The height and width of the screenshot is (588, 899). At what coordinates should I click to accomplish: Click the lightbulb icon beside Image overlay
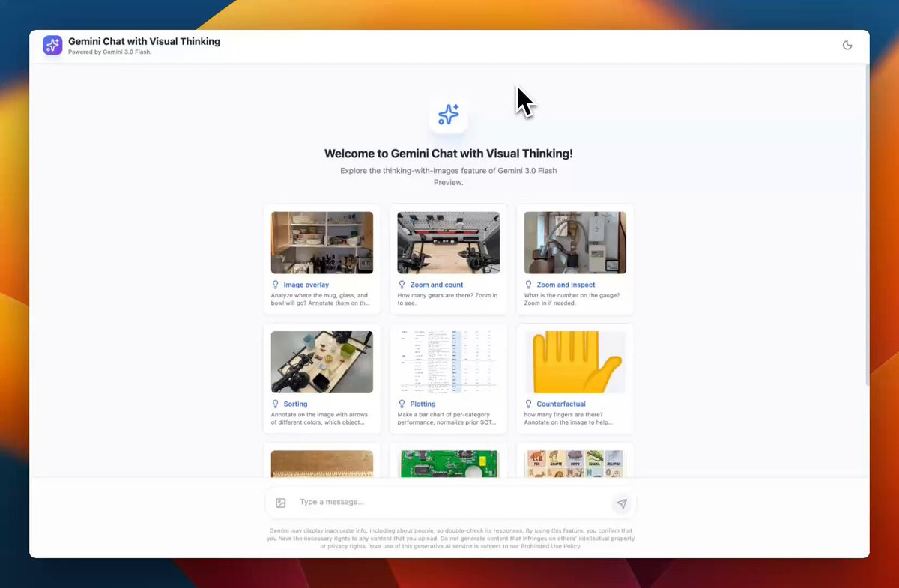click(275, 285)
